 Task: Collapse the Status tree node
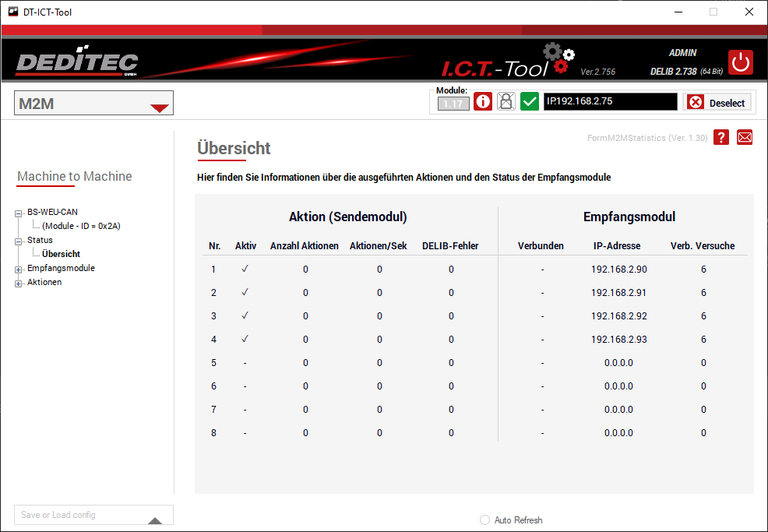tap(19, 241)
